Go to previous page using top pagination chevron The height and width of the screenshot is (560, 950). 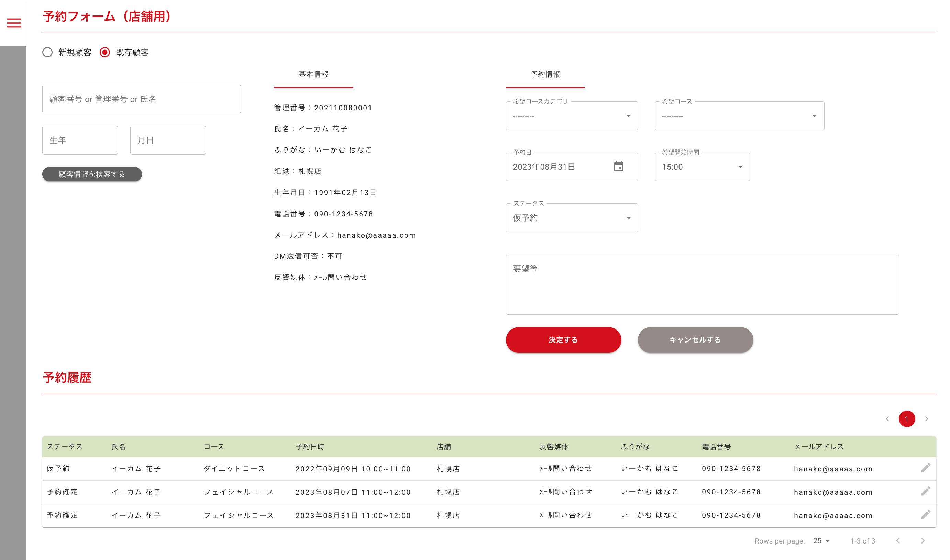pyautogui.click(x=887, y=419)
